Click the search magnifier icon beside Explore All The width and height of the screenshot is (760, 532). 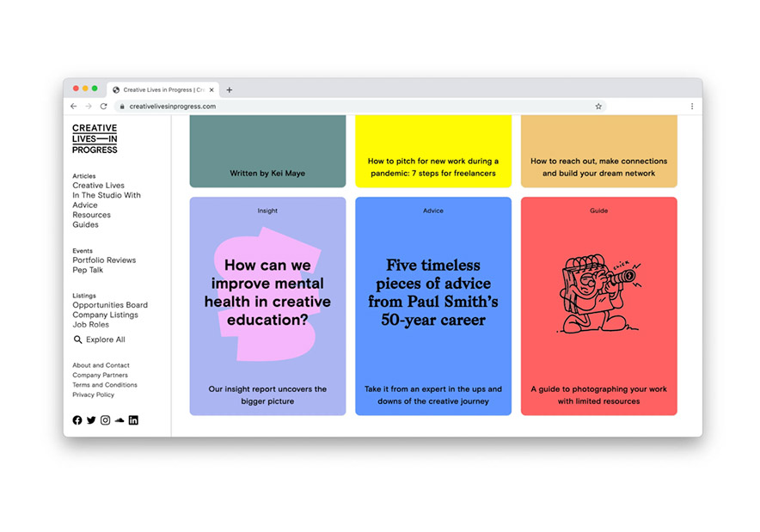point(77,339)
